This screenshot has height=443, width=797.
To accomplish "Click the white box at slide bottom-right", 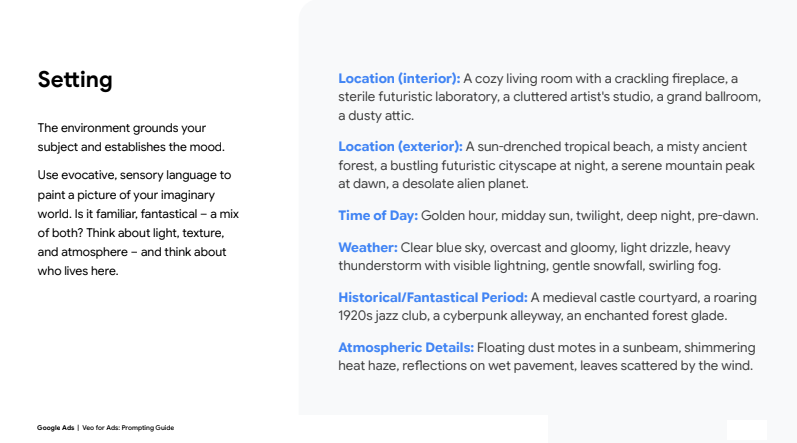I will pyautogui.click(x=746, y=430).
